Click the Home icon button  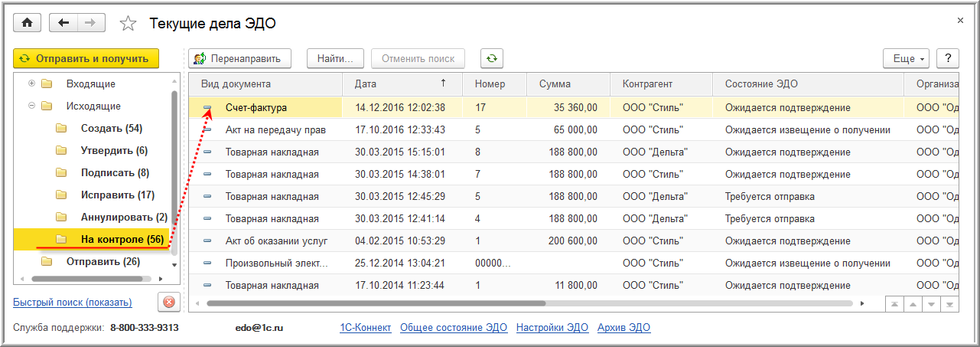pyautogui.click(x=28, y=23)
